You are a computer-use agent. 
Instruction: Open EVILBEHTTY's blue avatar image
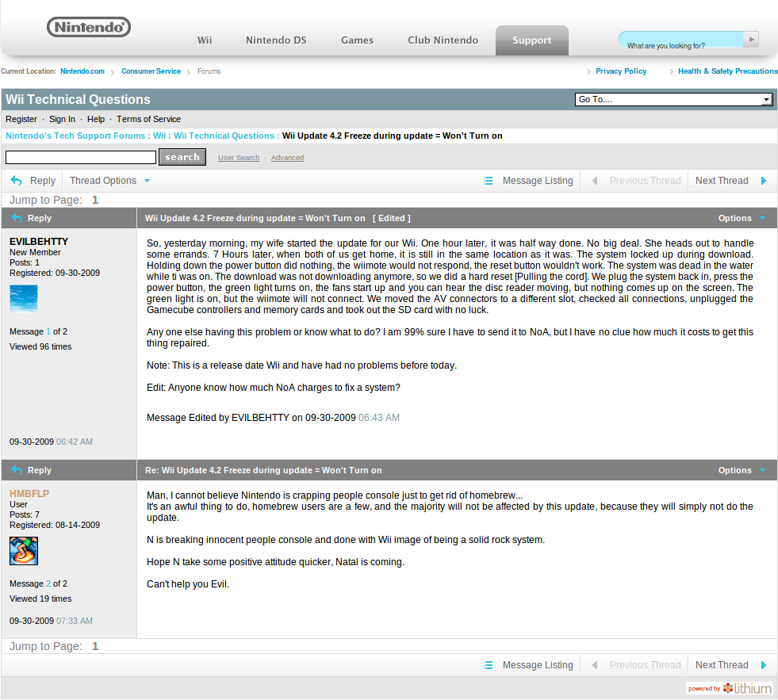click(x=24, y=298)
